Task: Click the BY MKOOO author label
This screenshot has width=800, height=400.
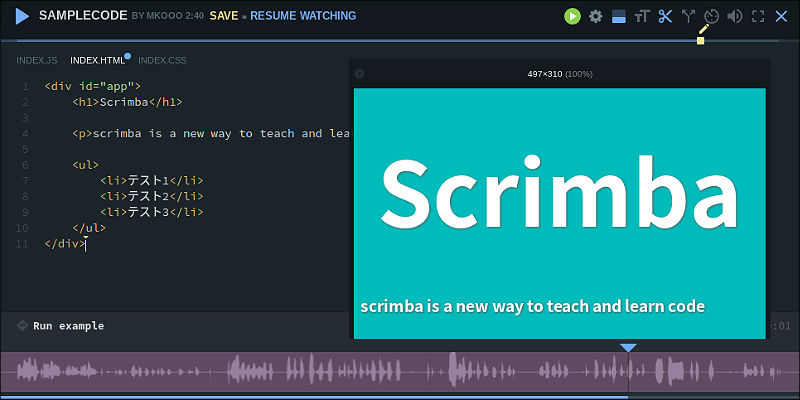Action: pyautogui.click(x=157, y=16)
